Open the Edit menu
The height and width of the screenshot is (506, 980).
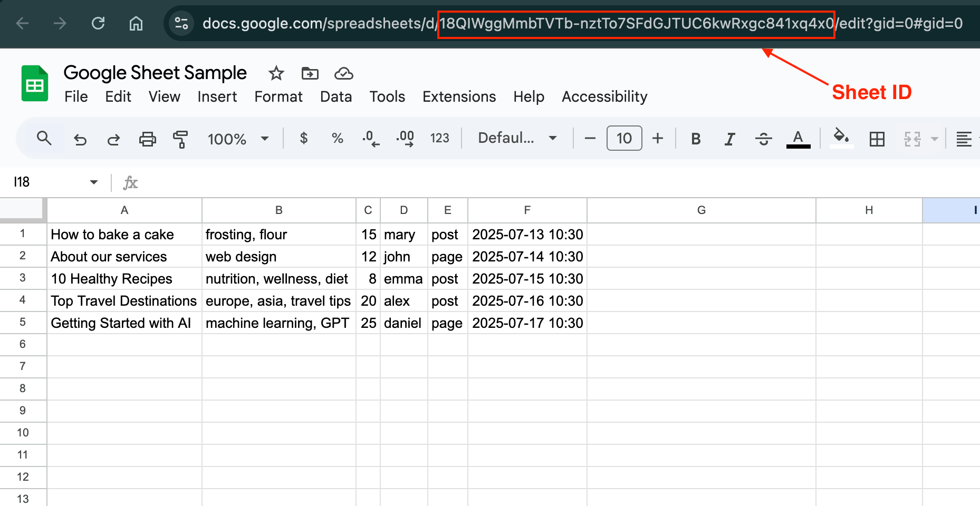coord(118,96)
